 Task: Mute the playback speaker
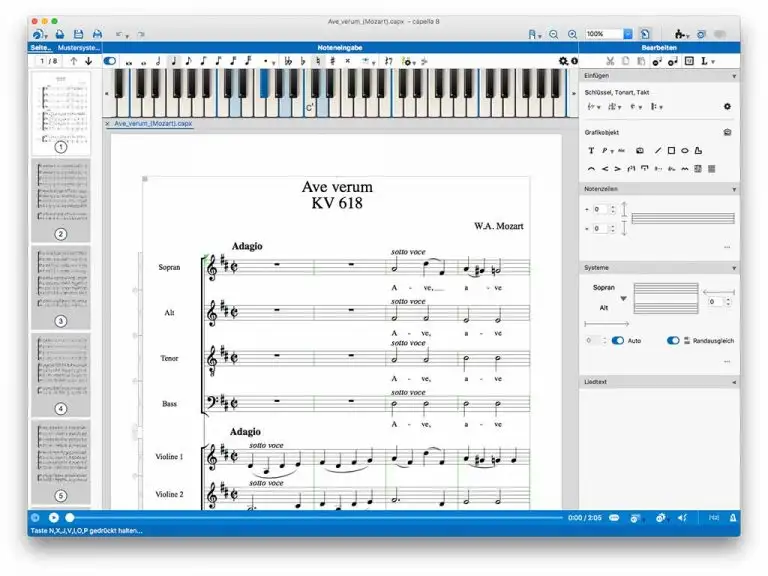[682, 518]
